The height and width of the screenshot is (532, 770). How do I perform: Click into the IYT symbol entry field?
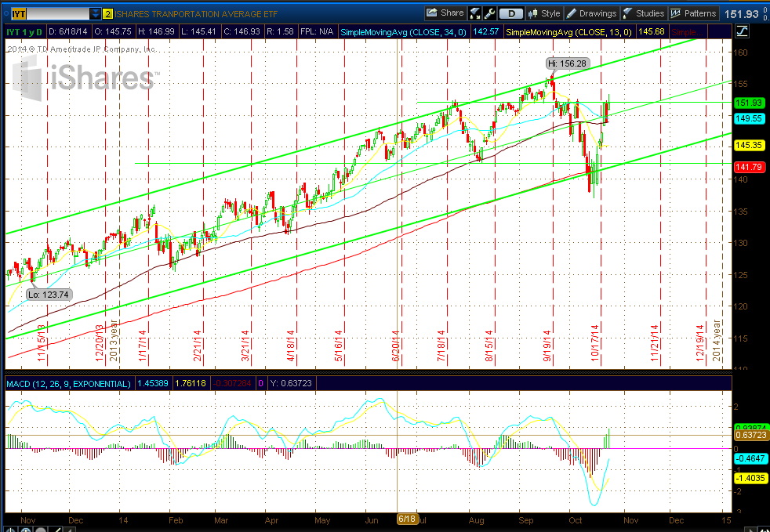[51, 14]
